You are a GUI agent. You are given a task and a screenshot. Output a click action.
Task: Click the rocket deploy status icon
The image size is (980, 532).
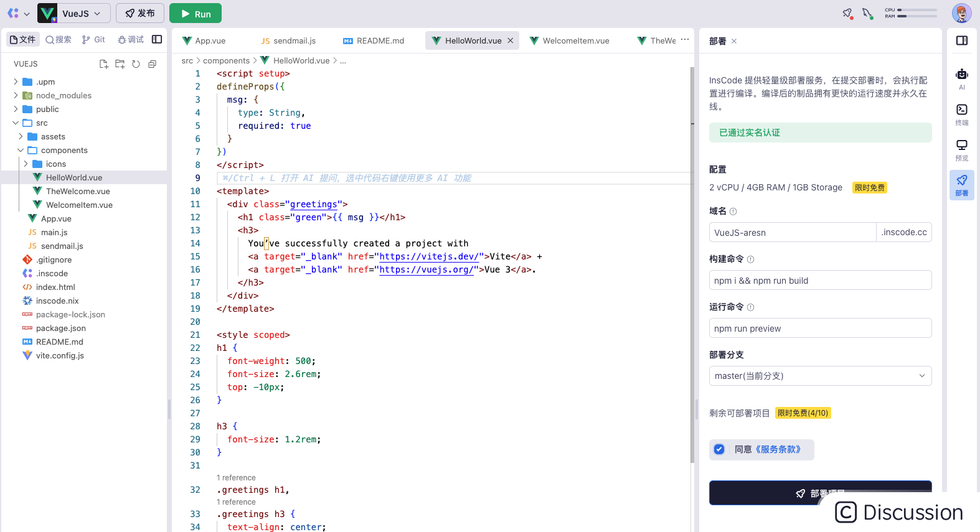coord(847,13)
